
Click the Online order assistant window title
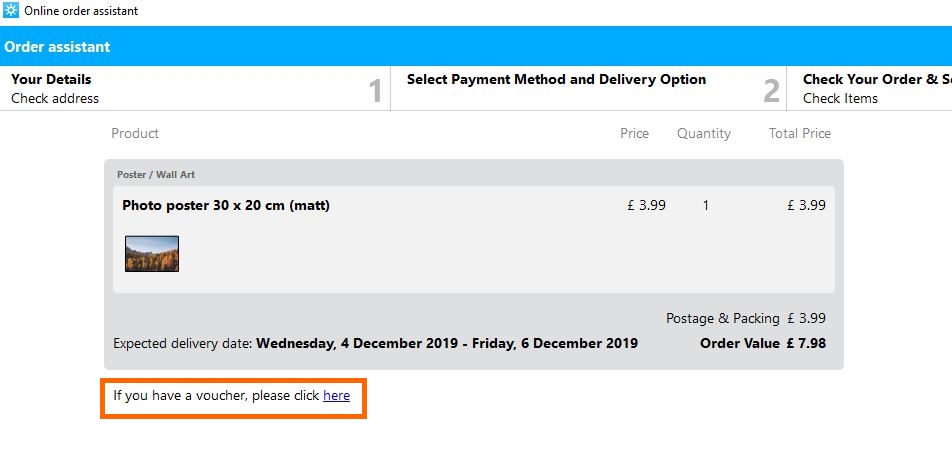(81, 11)
